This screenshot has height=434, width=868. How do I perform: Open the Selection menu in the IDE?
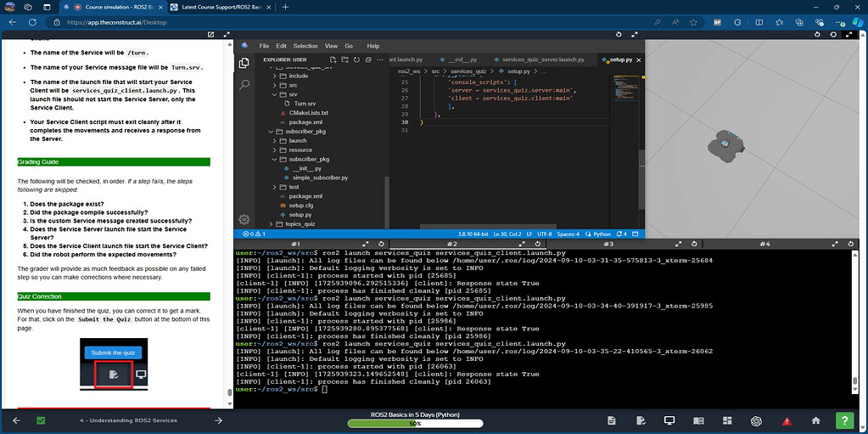pyautogui.click(x=305, y=46)
